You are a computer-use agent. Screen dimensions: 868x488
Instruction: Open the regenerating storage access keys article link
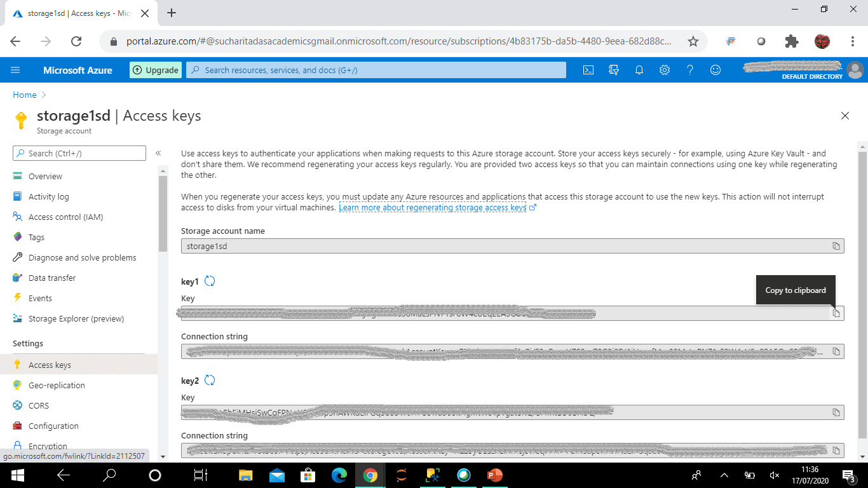click(433, 207)
